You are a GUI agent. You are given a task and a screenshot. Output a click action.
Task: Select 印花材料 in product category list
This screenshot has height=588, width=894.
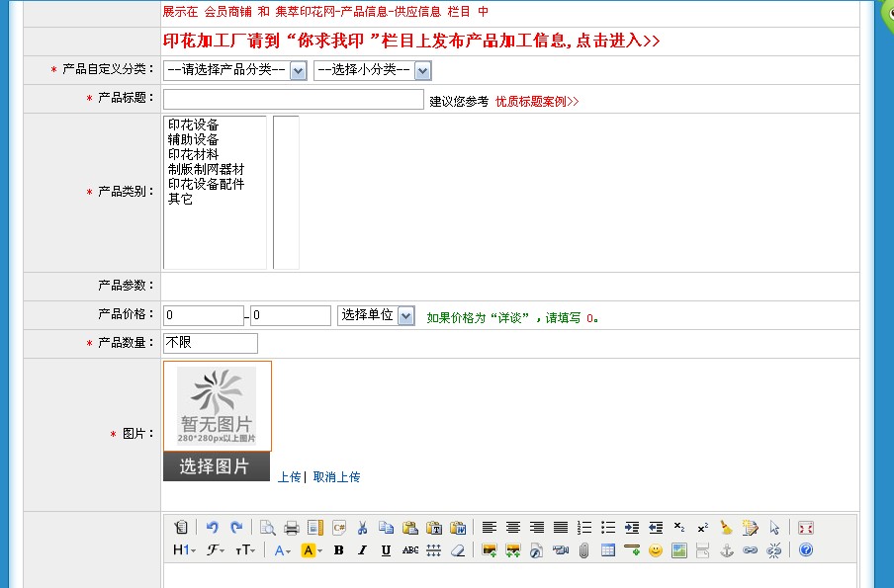click(193, 155)
